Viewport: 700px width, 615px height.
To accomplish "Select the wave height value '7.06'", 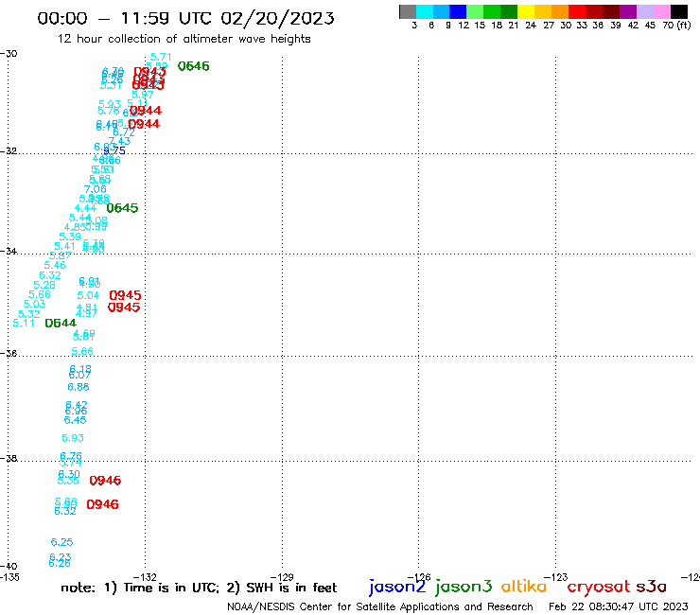I will pyautogui.click(x=96, y=189).
